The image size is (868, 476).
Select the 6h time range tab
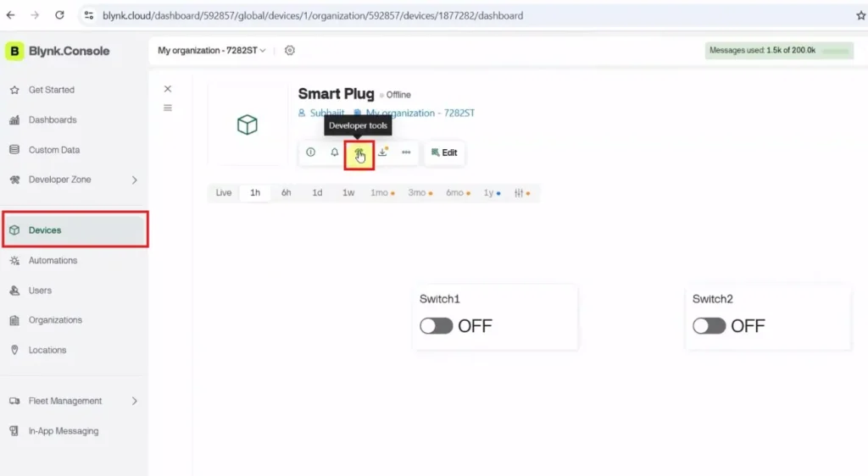287,193
